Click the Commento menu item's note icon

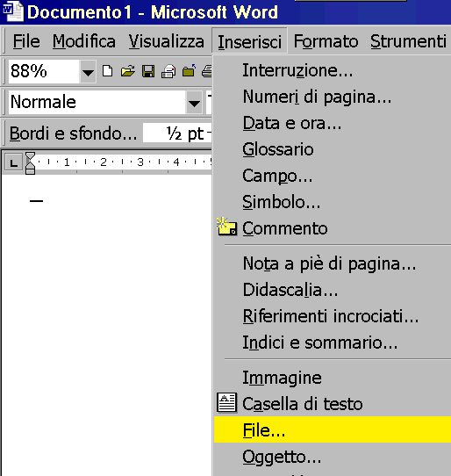pyautogui.click(x=226, y=227)
